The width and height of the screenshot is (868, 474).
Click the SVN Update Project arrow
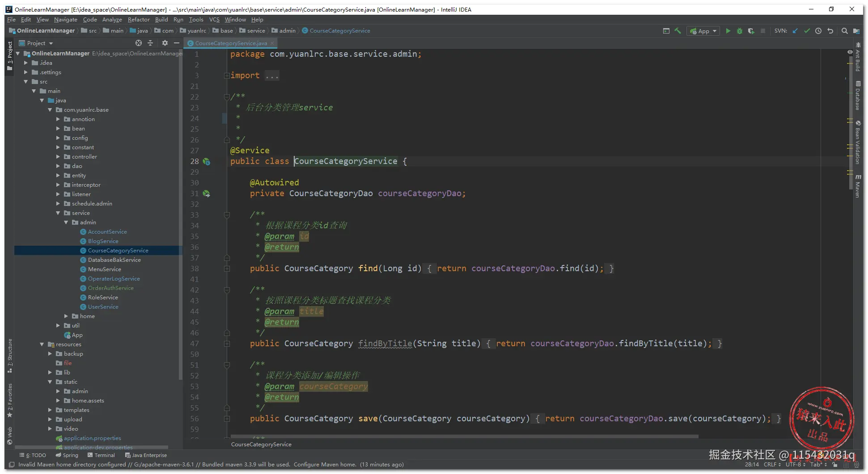click(795, 31)
